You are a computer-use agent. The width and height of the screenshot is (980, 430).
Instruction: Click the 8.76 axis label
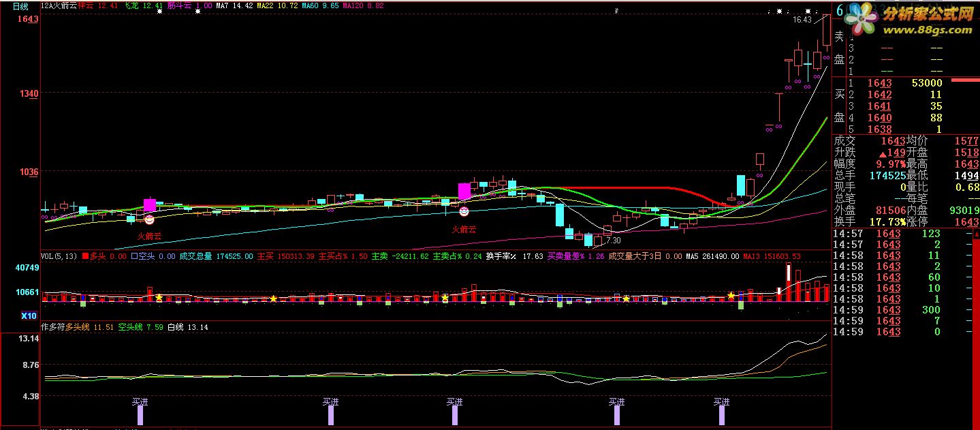click(30, 365)
